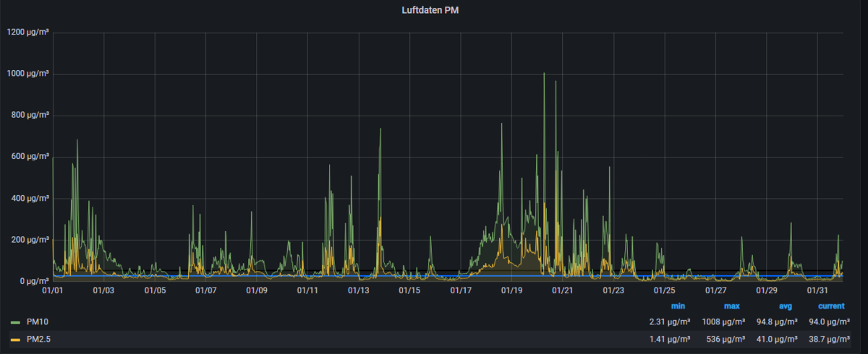
Task: Click the 1200 µg/m³ y-axis label
Action: pyautogui.click(x=26, y=32)
